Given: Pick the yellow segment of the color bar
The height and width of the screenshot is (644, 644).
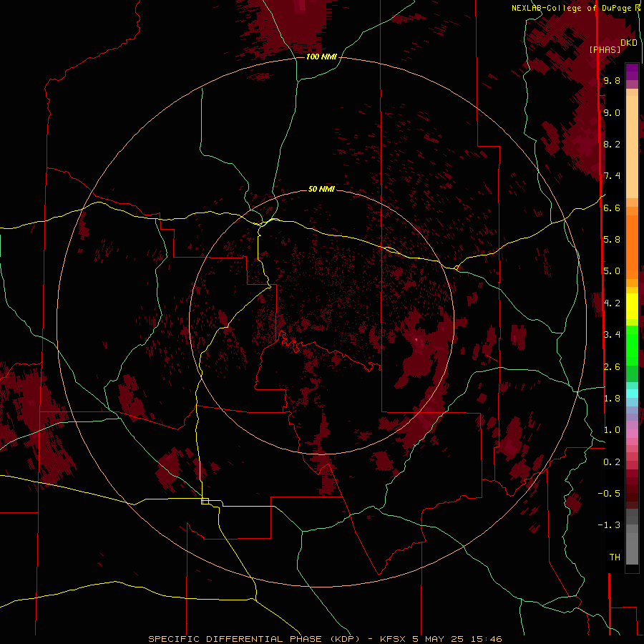Looking at the screenshot, I should (632, 306).
